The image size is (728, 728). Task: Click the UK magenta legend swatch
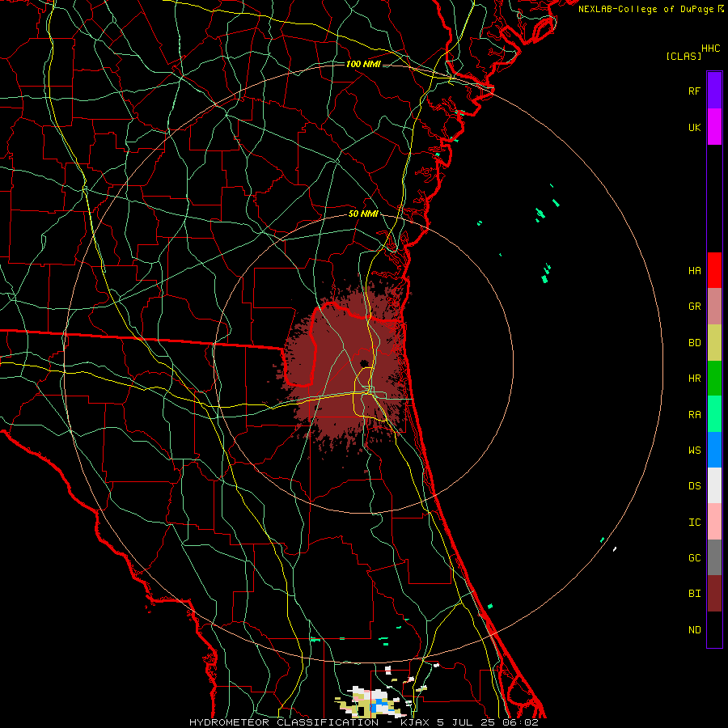tap(714, 127)
